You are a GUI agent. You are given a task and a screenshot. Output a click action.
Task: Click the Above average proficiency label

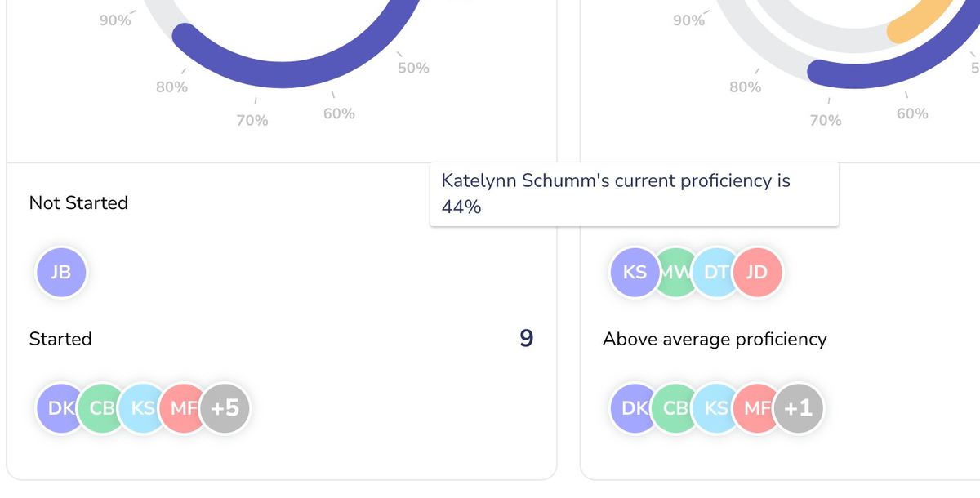click(x=715, y=339)
